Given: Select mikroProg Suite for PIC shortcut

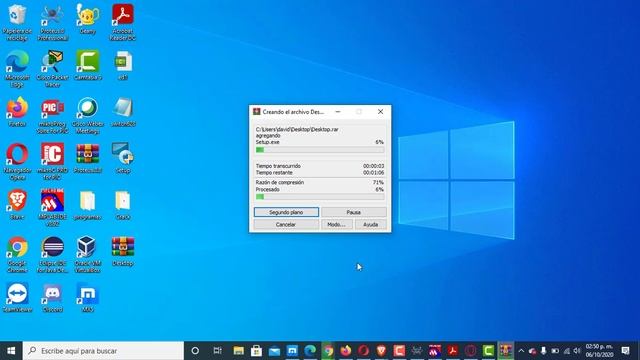Looking at the screenshot, I should pyautogui.click(x=52, y=116).
